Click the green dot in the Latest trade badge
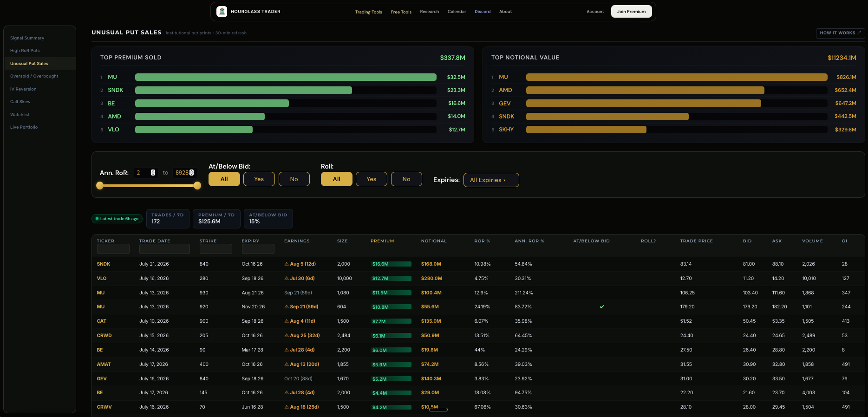This screenshot has height=417, width=868. (x=97, y=219)
